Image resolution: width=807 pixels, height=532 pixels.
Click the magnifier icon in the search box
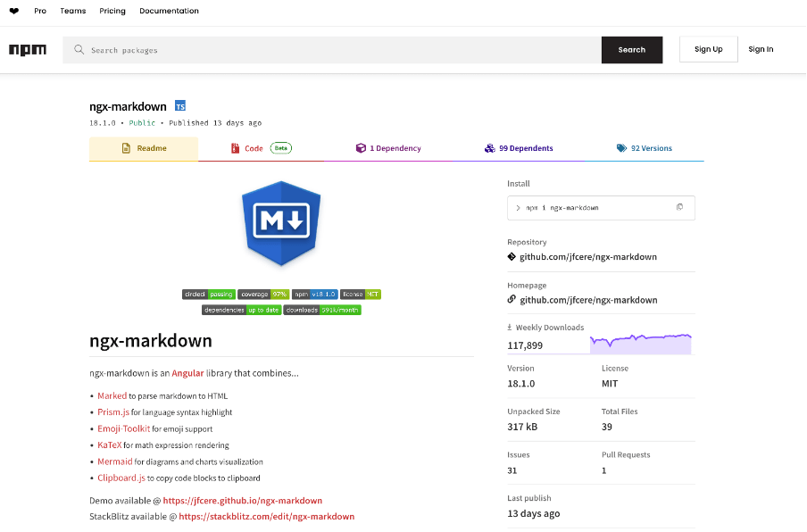point(79,49)
